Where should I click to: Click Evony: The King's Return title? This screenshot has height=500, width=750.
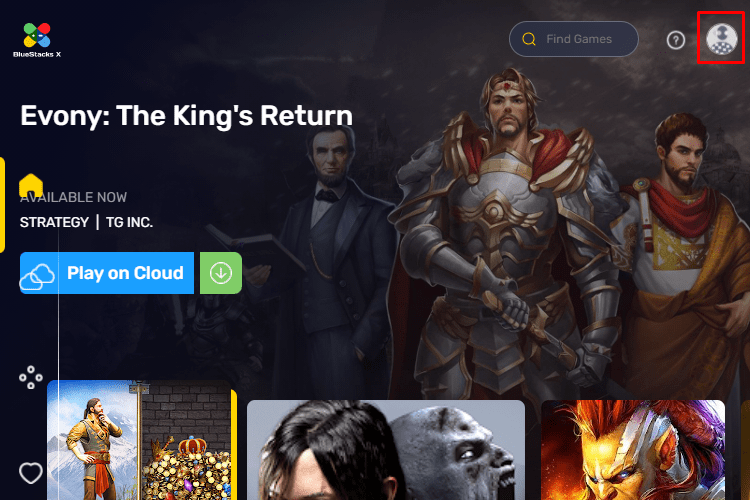click(187, 116)
